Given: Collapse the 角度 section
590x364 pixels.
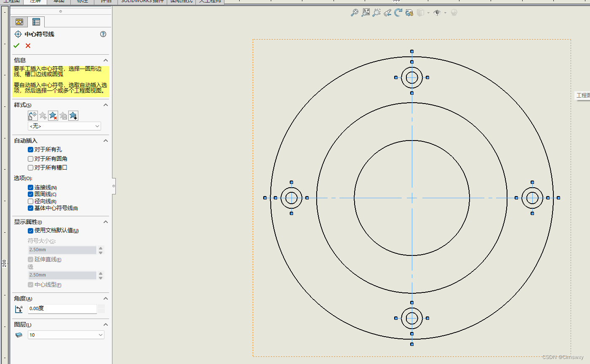Looking at the screenshot, I should 106,298.
